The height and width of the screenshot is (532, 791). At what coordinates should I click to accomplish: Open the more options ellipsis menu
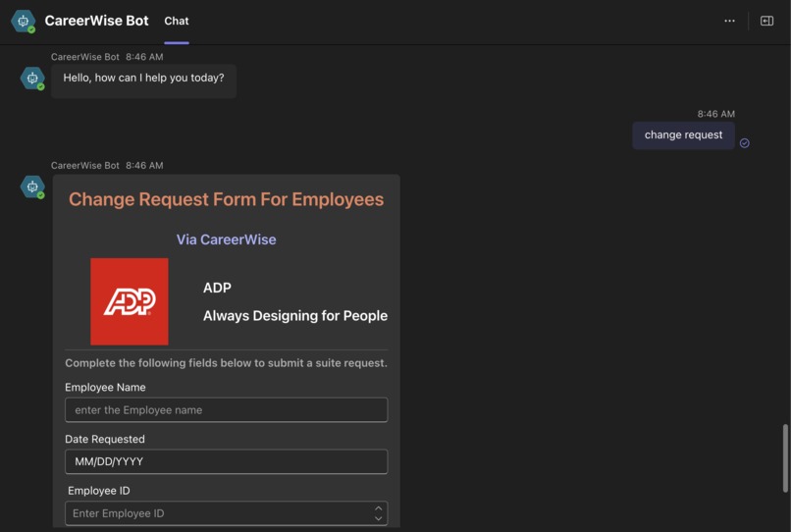(729, 21)
